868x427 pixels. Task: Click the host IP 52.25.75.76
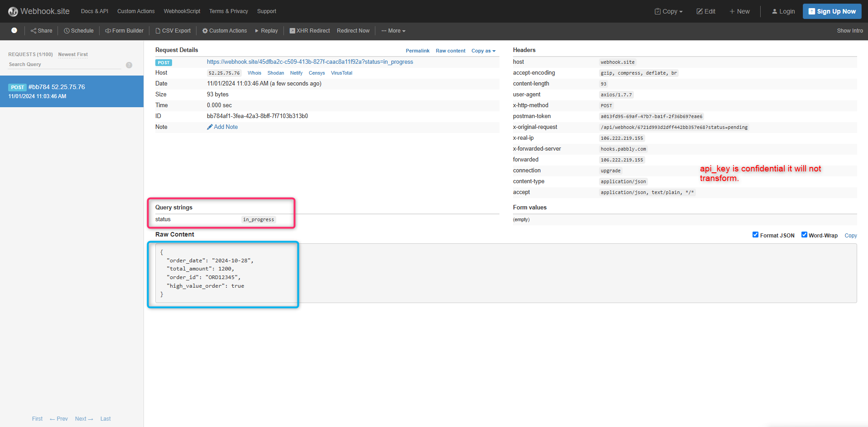[224, 73]
